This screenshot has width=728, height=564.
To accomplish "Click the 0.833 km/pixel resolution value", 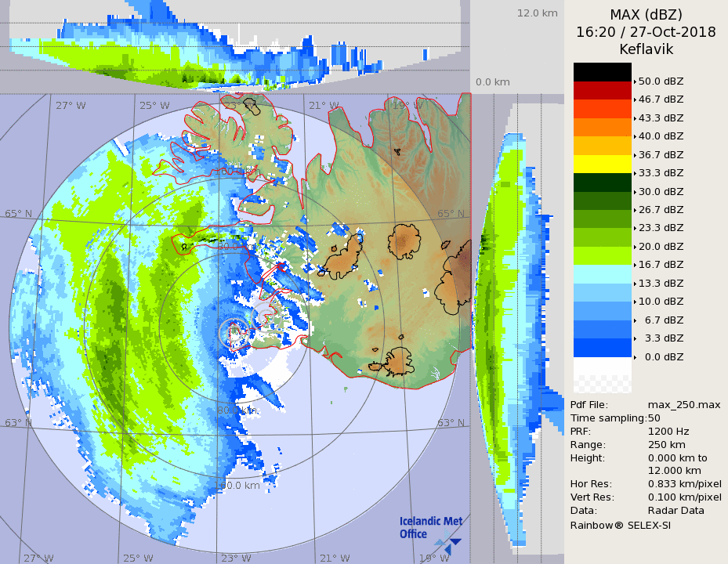I will [684, 484].
